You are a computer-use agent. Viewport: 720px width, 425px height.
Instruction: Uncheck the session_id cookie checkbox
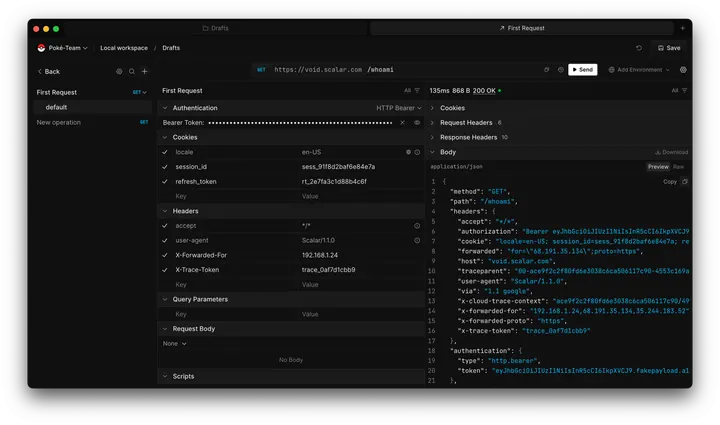tap(165, 167)
